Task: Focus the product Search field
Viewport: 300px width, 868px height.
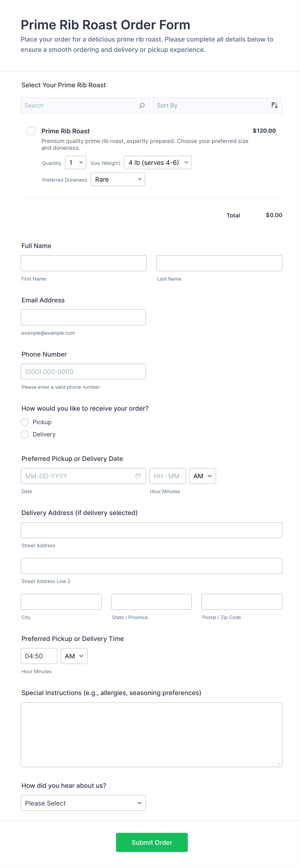Action: point(79,105)
